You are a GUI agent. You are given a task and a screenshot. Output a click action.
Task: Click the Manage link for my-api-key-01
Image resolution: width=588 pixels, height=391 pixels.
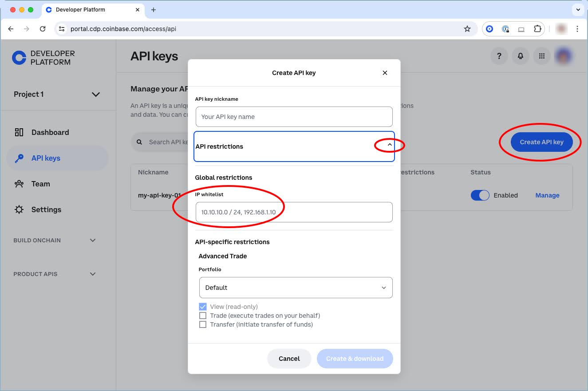pos(547,195)
